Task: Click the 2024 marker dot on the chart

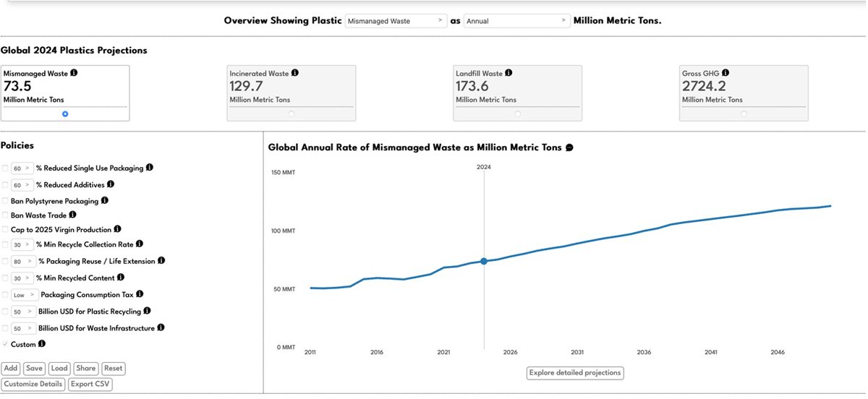Action: 484,261
